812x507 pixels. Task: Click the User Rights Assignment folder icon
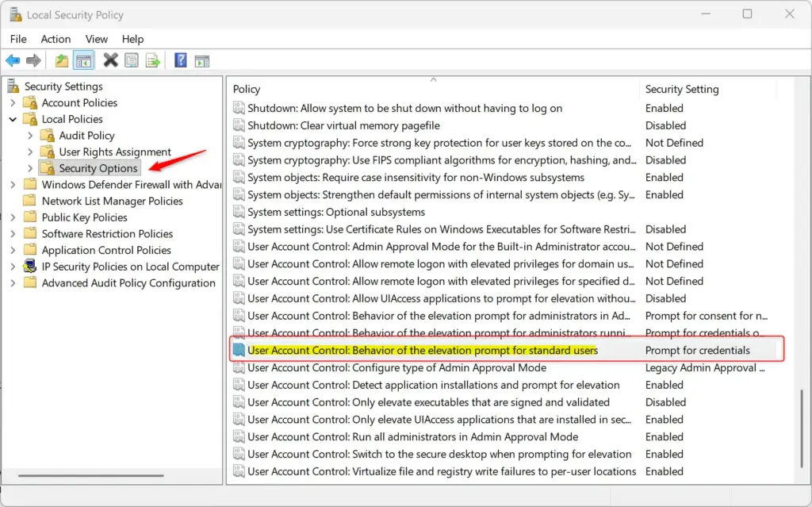click(x=48, y=152)
